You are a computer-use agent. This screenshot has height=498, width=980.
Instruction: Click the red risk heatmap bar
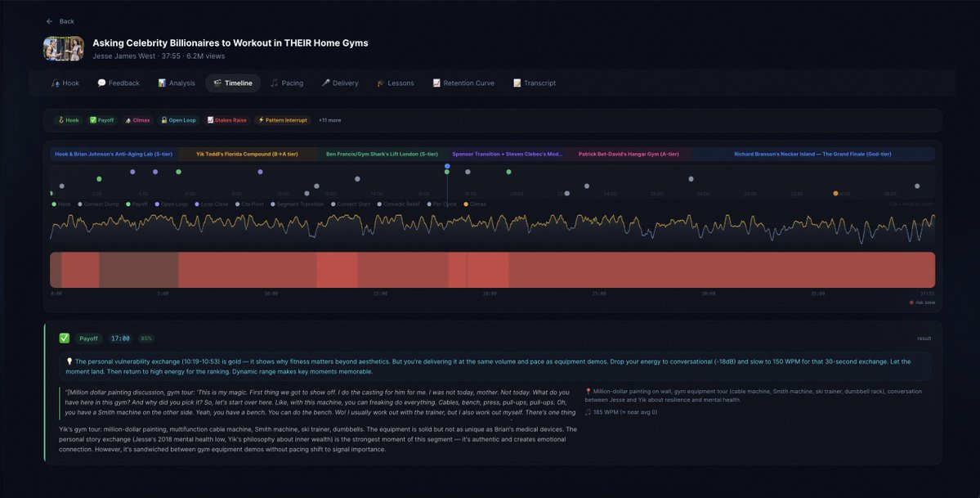493,270
